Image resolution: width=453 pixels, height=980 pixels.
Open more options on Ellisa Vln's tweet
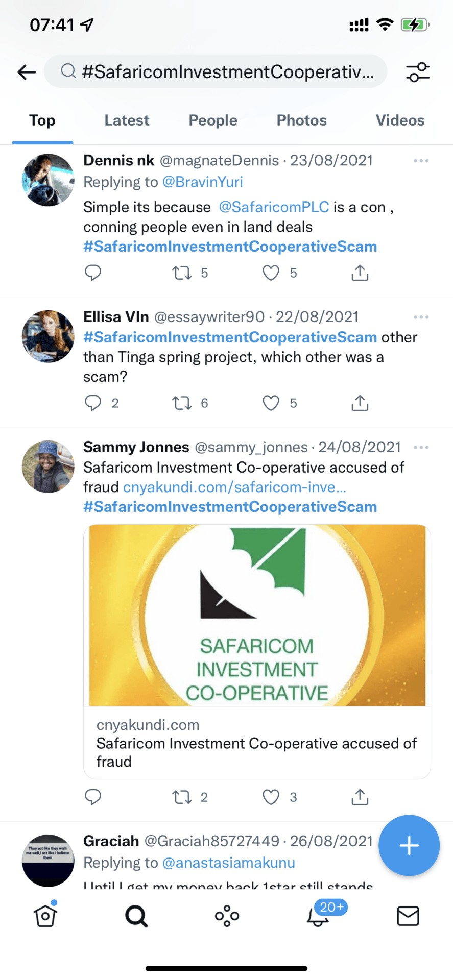pos(421,317)
